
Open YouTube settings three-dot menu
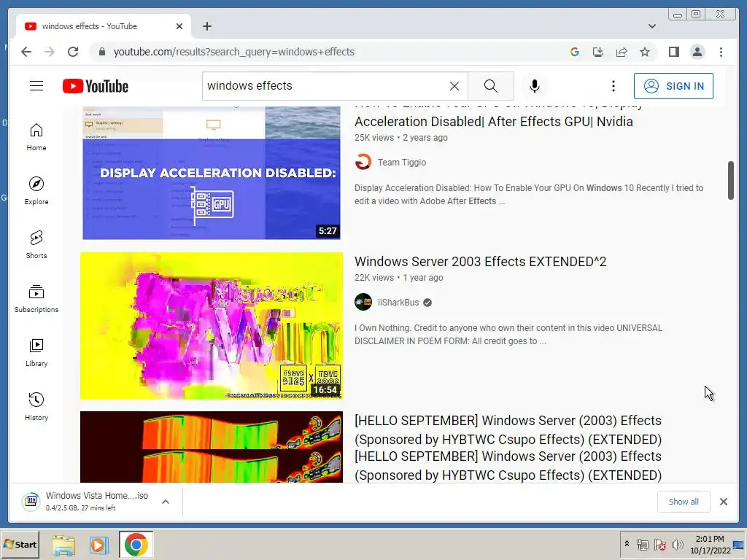pos(613,86)
